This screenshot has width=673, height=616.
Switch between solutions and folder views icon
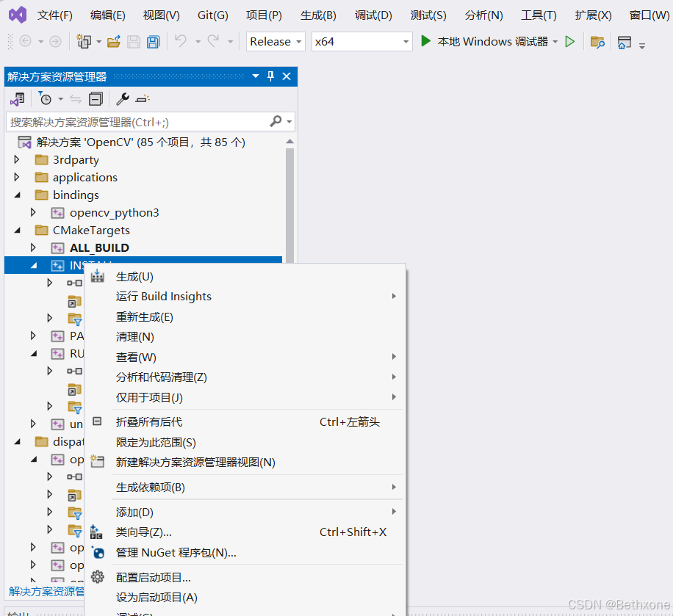coord(18,99)
